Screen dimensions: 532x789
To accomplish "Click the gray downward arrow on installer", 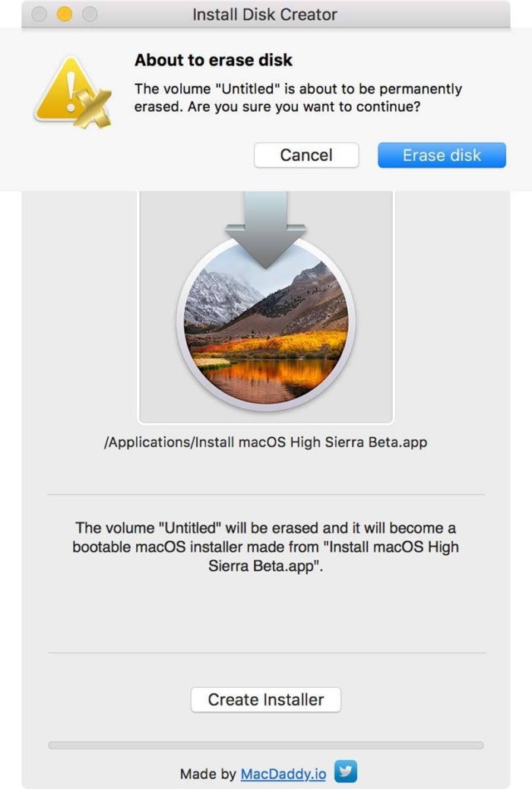I will [x=266, y=229].
